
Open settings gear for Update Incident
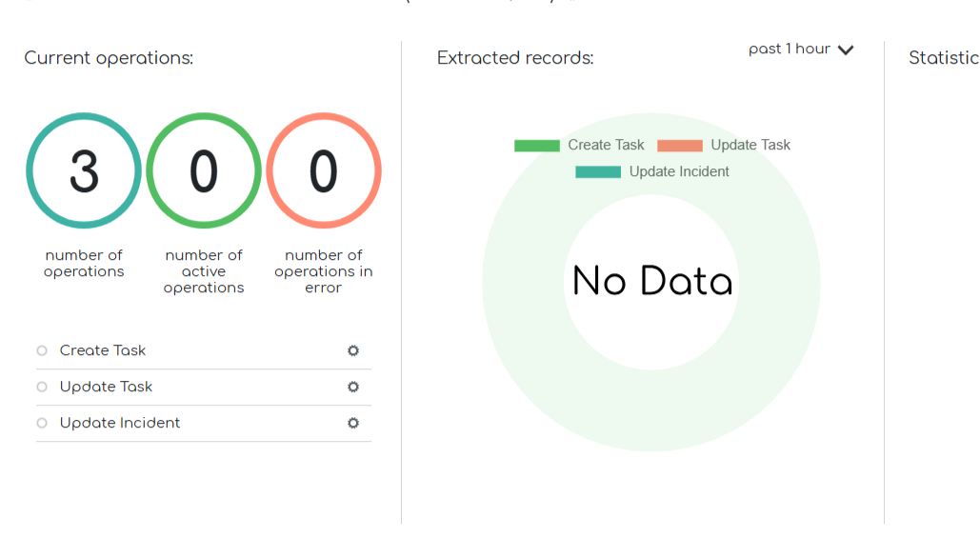click(353, 423)
